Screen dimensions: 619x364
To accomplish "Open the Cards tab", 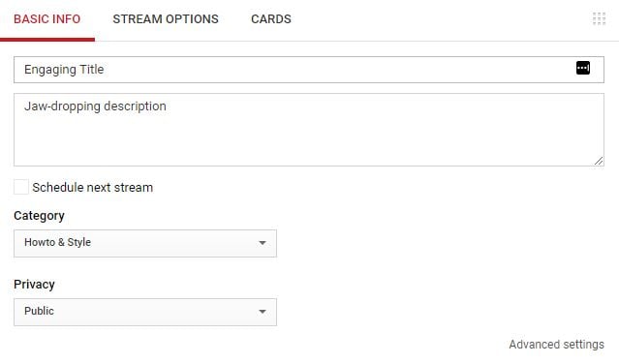I will tap(271, 19).
